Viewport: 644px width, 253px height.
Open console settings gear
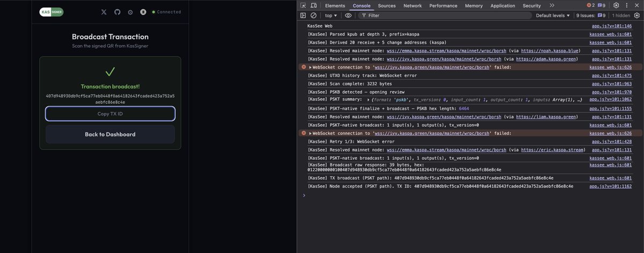click(638, 16)
